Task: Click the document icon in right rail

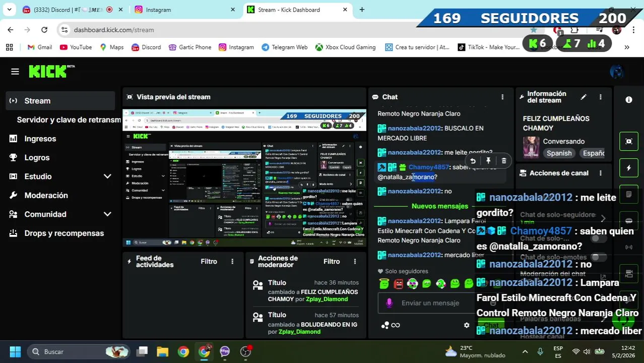Action: click(629, 194)
